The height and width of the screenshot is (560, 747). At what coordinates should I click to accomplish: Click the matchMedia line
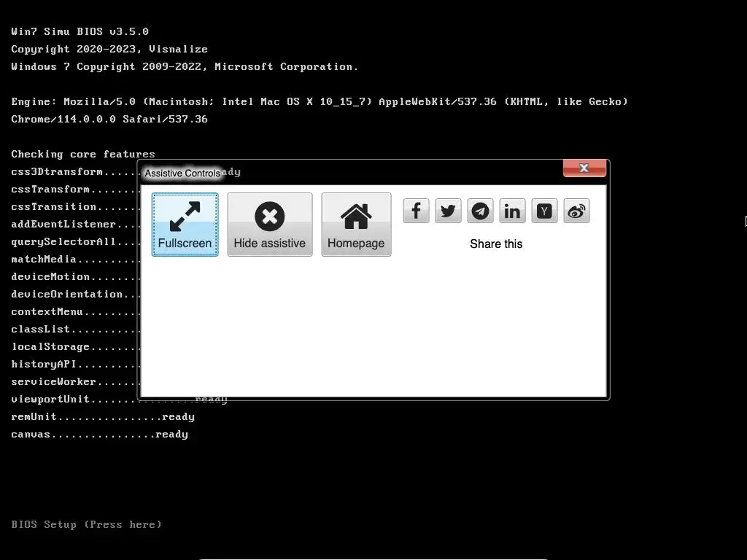click(74, 259)
